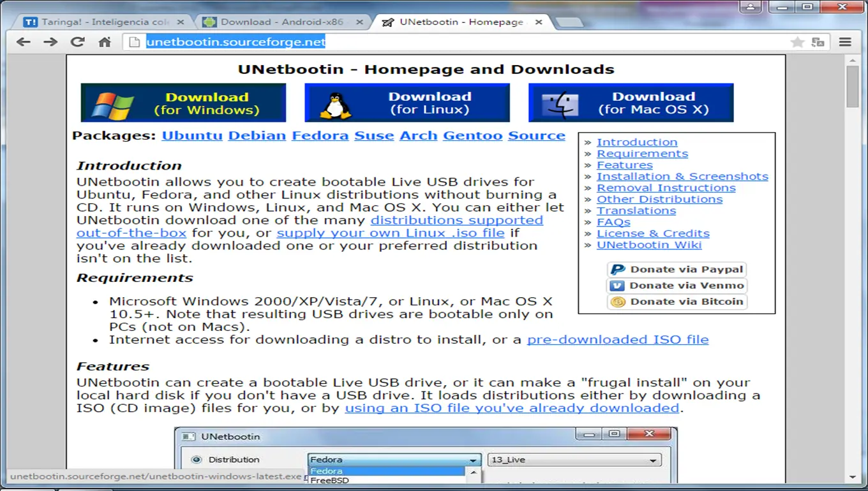This screenshot has width=868, height=491.
Task: Open UNetbootin Wiki sidebar link
Action: tap(649, 246)
